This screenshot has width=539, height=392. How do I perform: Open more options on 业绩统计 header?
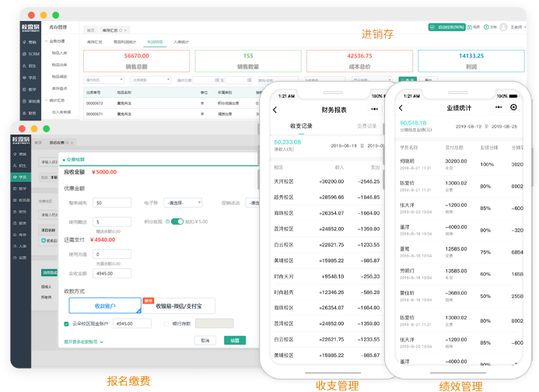[494, 107]
